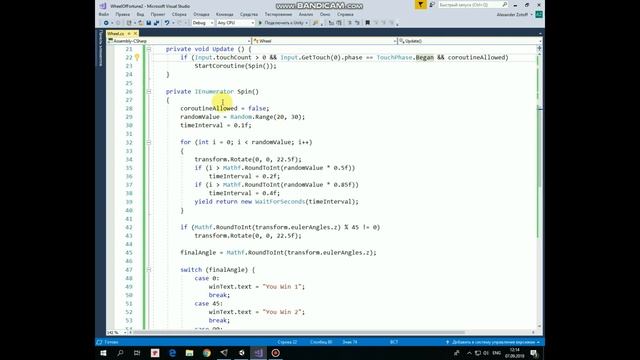Click the Строка 22 status bar entry

pyautogui.click(x=287, y=342)
